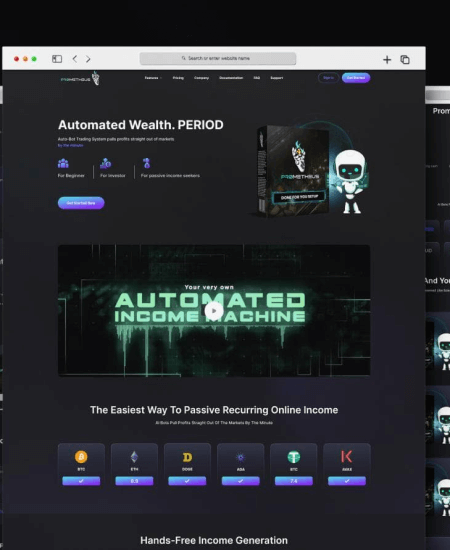Select the Bitcoin coin icon
The width and height of the screenshot is (450, 550).
click(81, 456)
